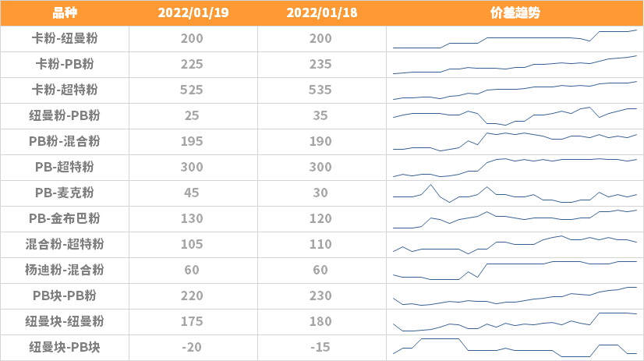
Task: Open the 卡粉-纽曼粉 trend sparkline
Action: click(x=515, y=39)
